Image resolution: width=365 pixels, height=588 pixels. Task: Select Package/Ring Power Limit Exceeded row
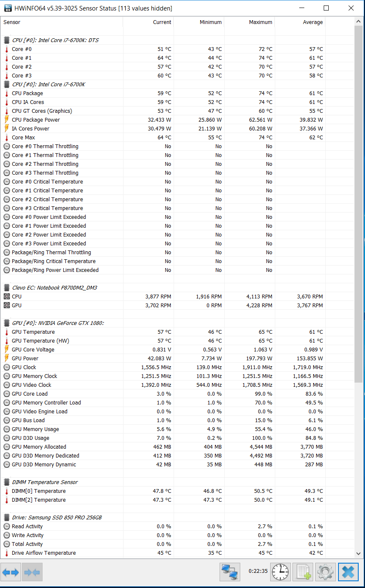(x=177, y=270)
